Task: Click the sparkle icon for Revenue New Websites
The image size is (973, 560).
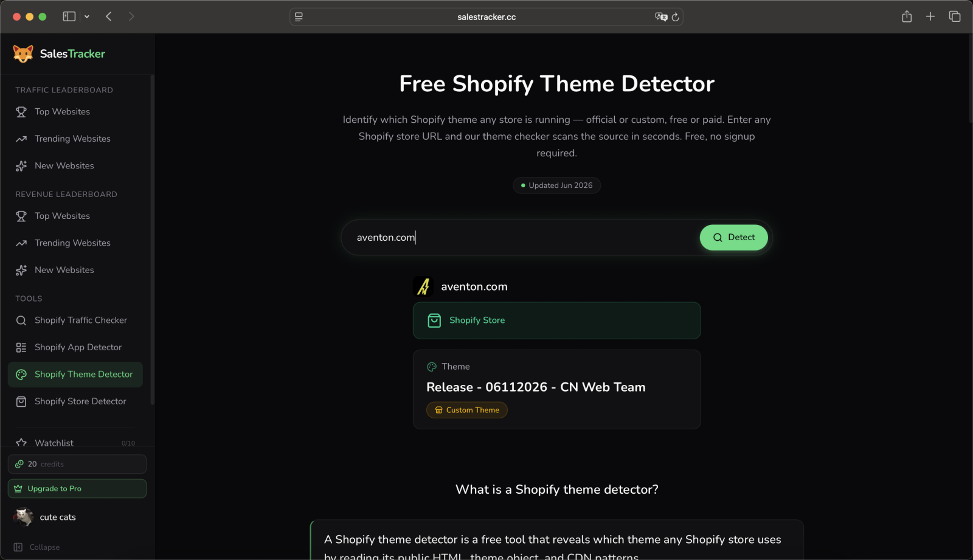Action: click(x=21, y=270)
